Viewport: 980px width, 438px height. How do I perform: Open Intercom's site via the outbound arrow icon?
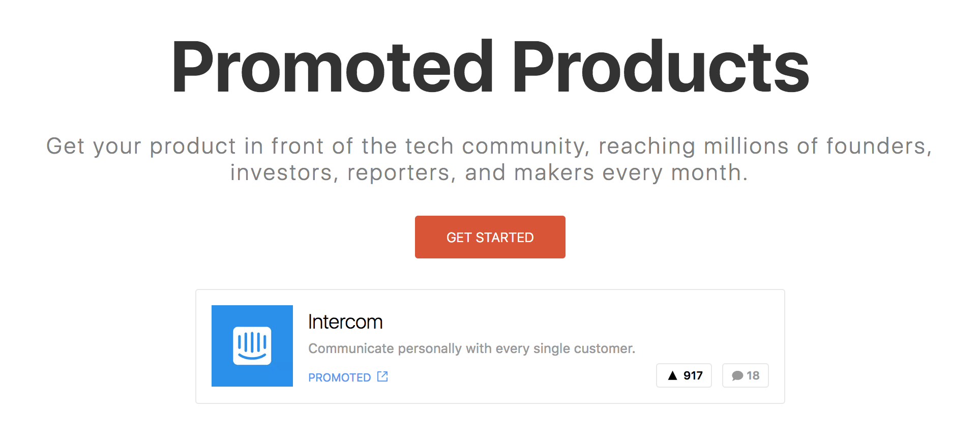point(382,376)
